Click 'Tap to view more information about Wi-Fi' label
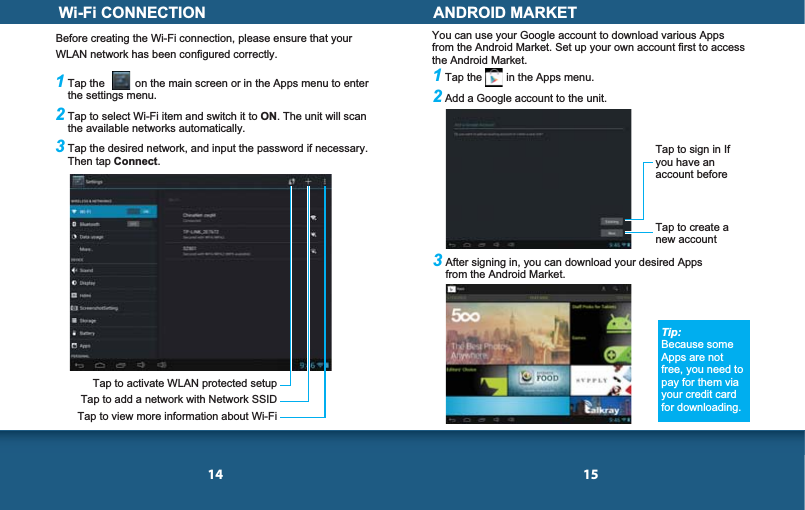This screenshot has width=805, height=510. pyautogui.click(x=177, y=416)
